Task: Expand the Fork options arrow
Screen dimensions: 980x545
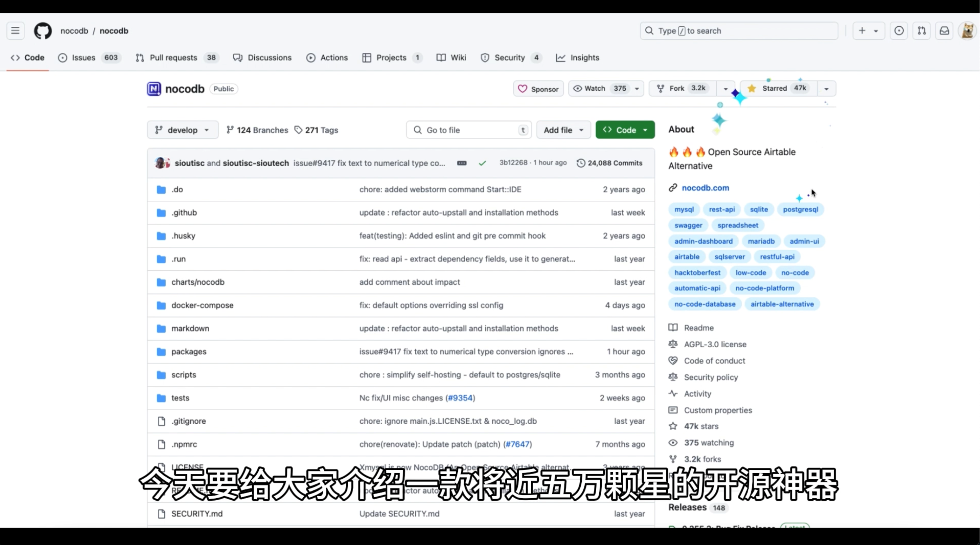Action: coord(725,89)
